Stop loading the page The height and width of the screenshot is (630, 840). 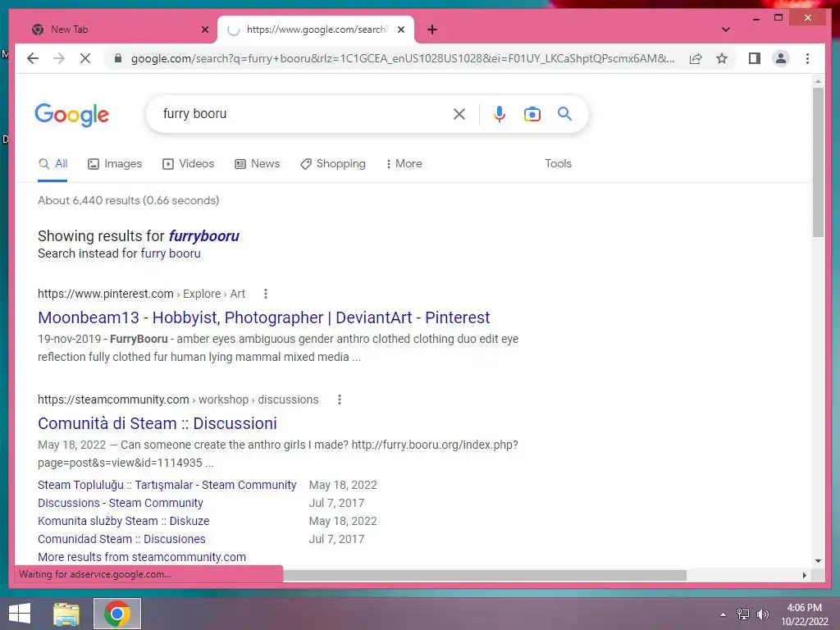[x=85, y=58]
